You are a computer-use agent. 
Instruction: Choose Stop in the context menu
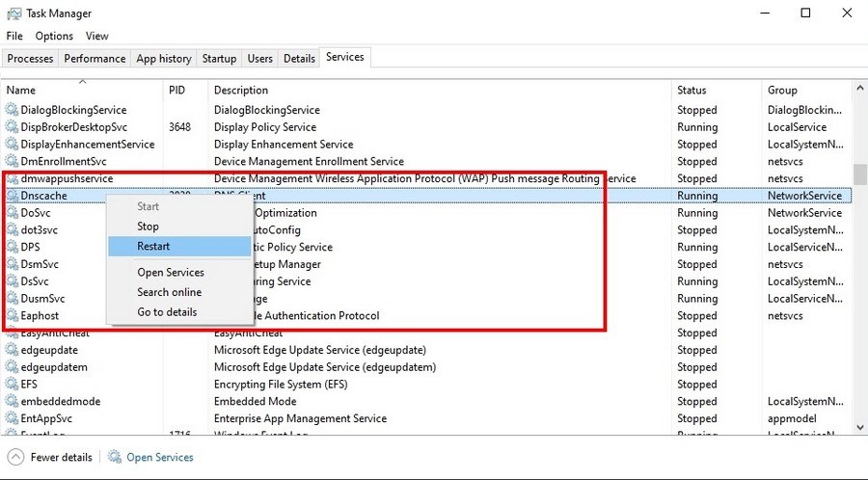point(178,227)
